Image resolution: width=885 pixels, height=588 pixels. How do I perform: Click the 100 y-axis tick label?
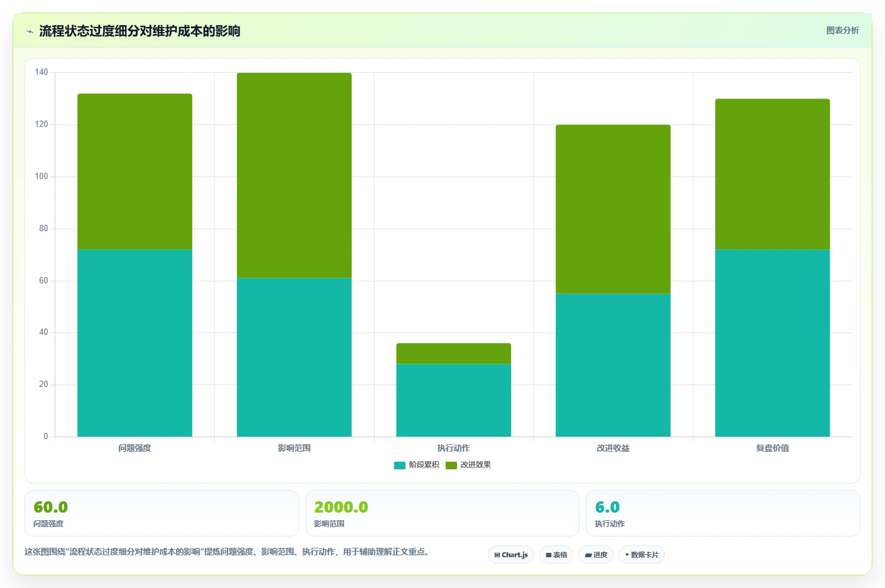pos(41,177)
